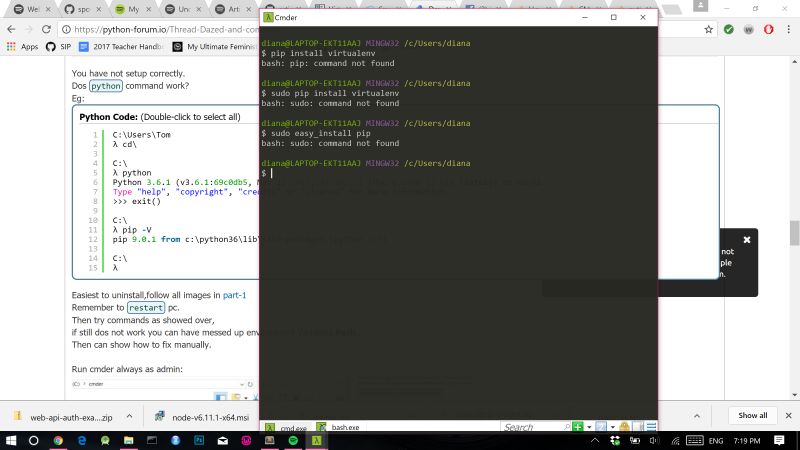Click the Python Code box header
800x450 pixels.
pyautogui.click(x=160, y=117)
